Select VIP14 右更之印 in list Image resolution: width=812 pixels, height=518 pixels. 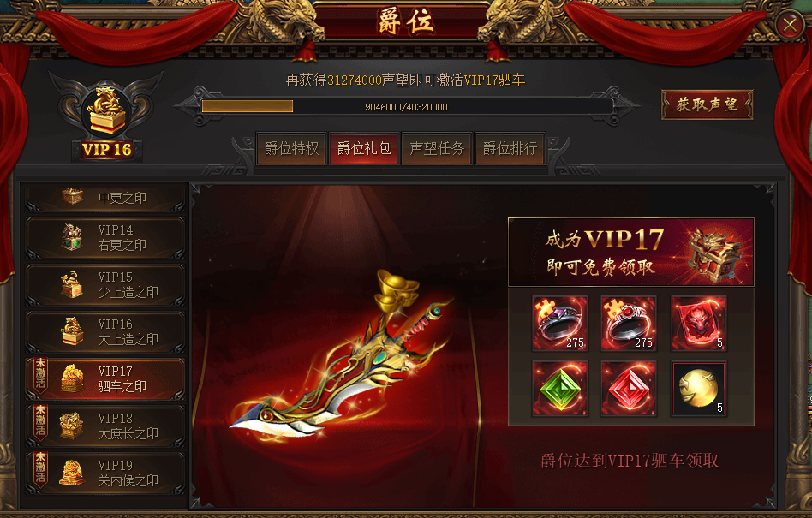coord(105,237)
